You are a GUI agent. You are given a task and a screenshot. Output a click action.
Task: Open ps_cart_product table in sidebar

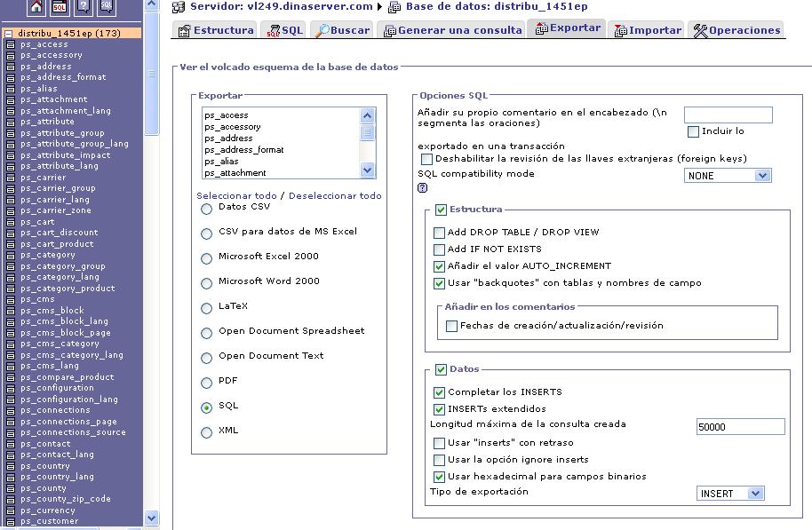[57, 244]
